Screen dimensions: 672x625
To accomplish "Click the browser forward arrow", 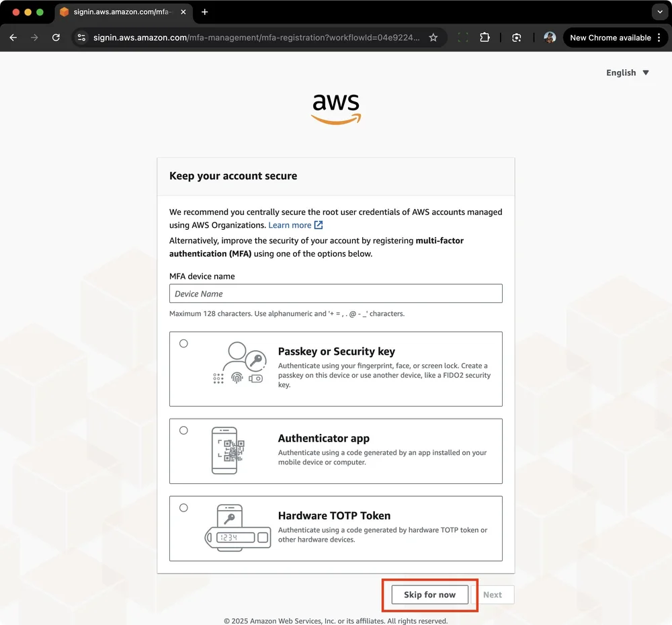I will (x=34, y=38).
